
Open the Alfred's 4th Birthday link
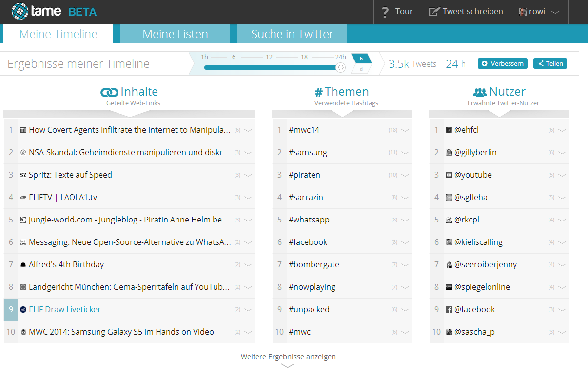point(66,264)
